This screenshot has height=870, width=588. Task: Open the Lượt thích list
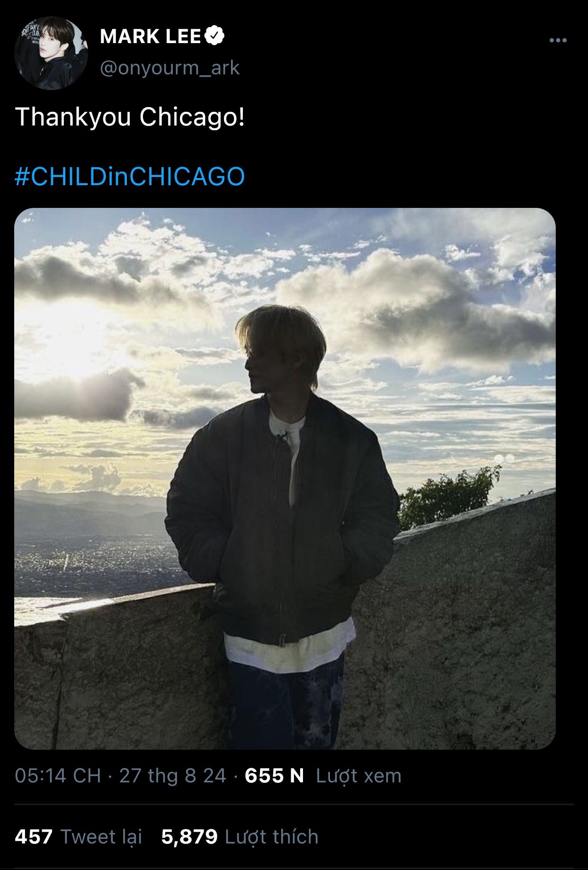[272, 837]
